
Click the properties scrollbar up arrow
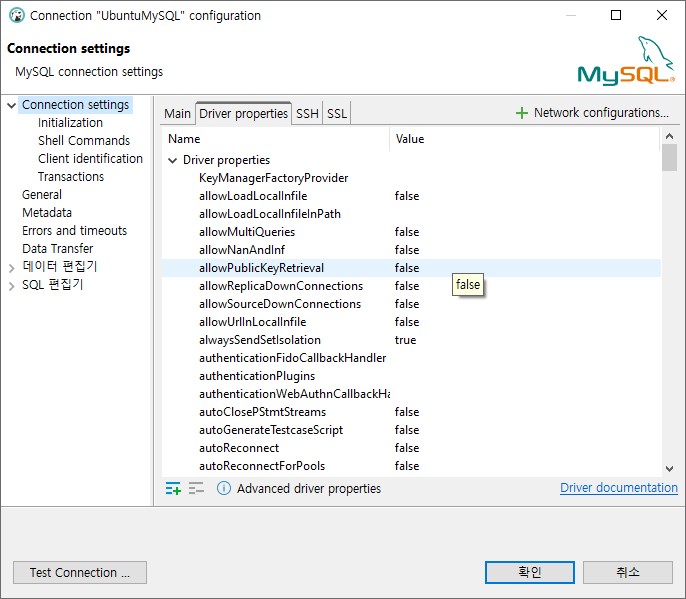(669, 136)
